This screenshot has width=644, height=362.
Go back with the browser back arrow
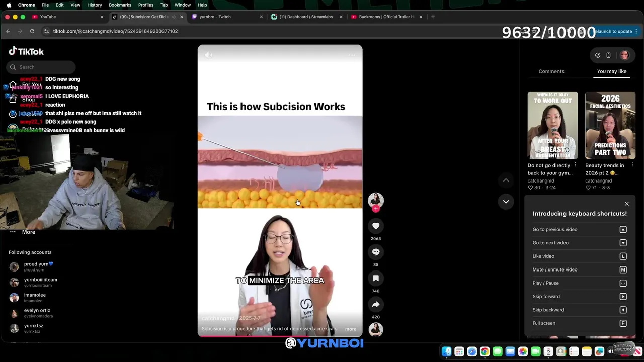(x=8, y=31)
